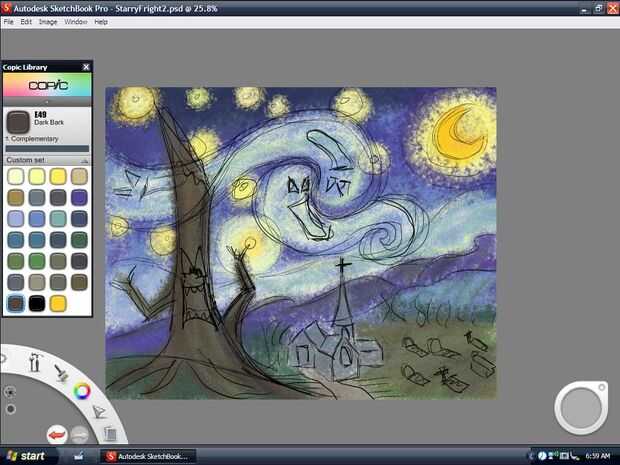Open the Brushes icon on the lagoon
This screenshot has height=465, width=620.
pyautogui.click(x=61, y=372)
